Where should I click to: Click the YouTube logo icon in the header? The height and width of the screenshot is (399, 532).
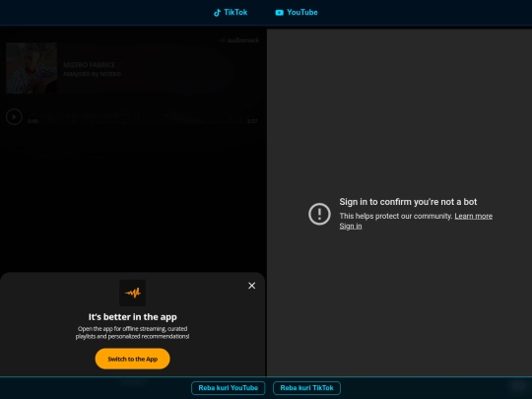(279, 13)
